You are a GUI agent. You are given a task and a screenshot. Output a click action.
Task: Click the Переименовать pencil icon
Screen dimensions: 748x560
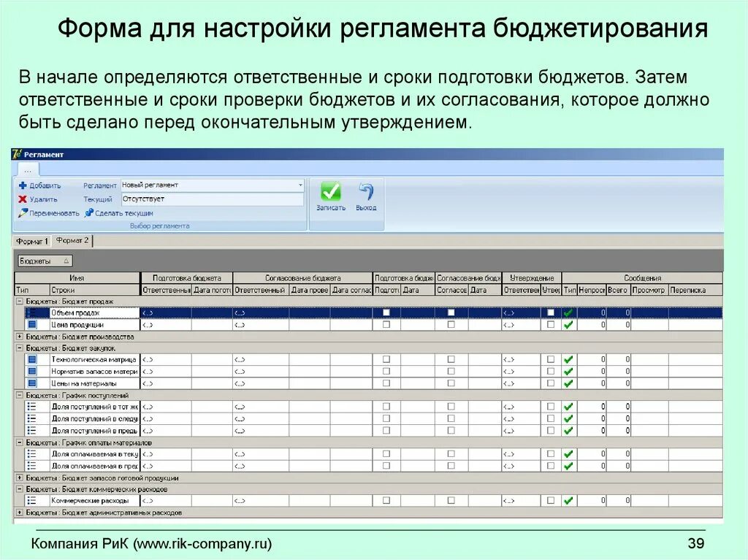coord(23,212)
